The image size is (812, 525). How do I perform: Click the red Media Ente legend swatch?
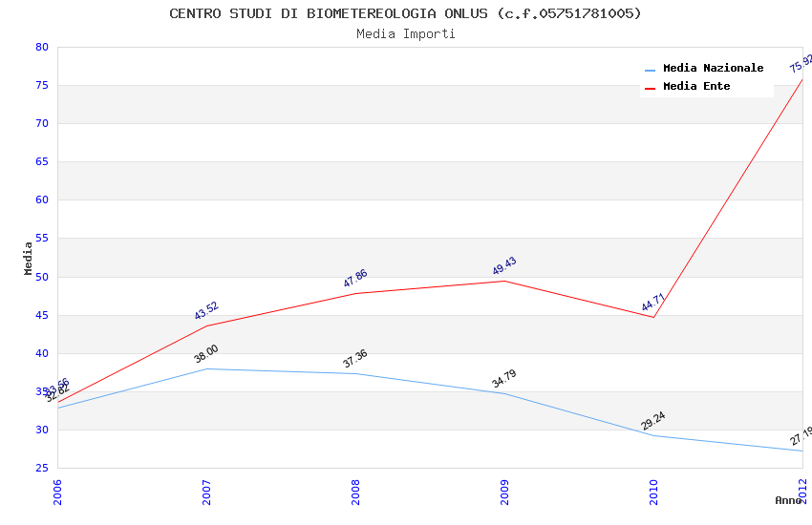pos(651,88)
